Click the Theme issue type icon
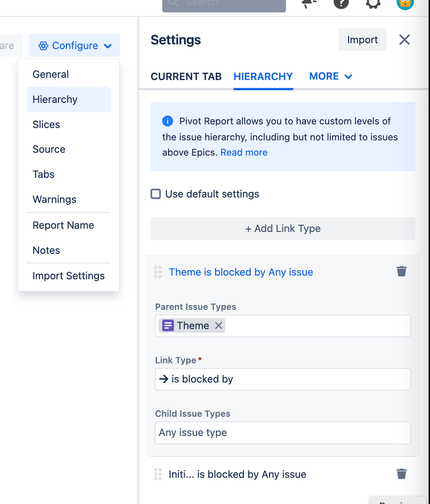 pos(168,325)
